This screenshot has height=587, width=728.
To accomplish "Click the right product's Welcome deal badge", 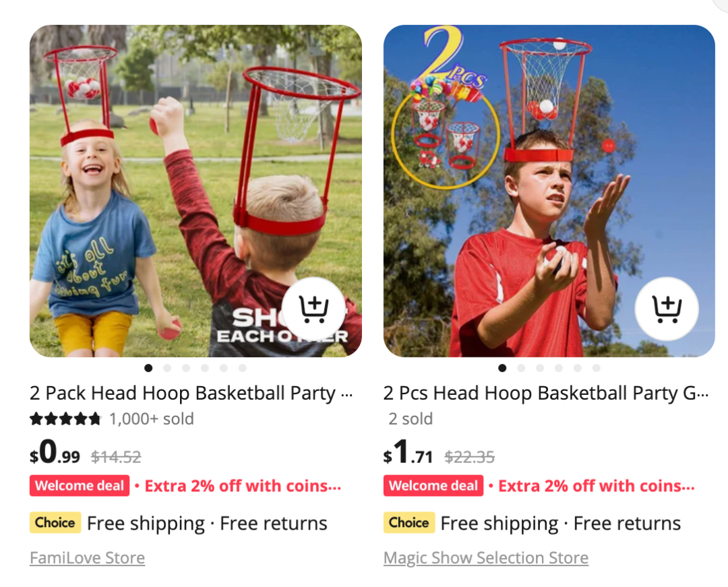I will pyautogui.click(x=433, y=485).
